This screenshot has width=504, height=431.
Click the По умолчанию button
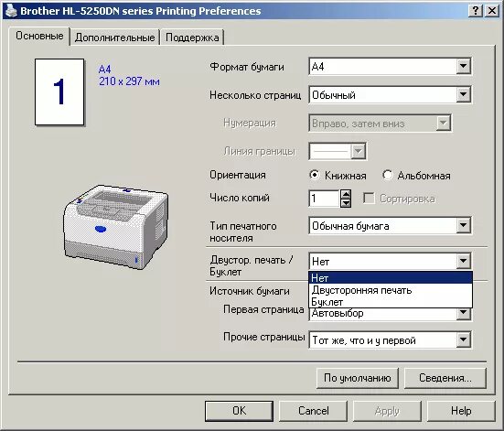(x=358, y=378)
